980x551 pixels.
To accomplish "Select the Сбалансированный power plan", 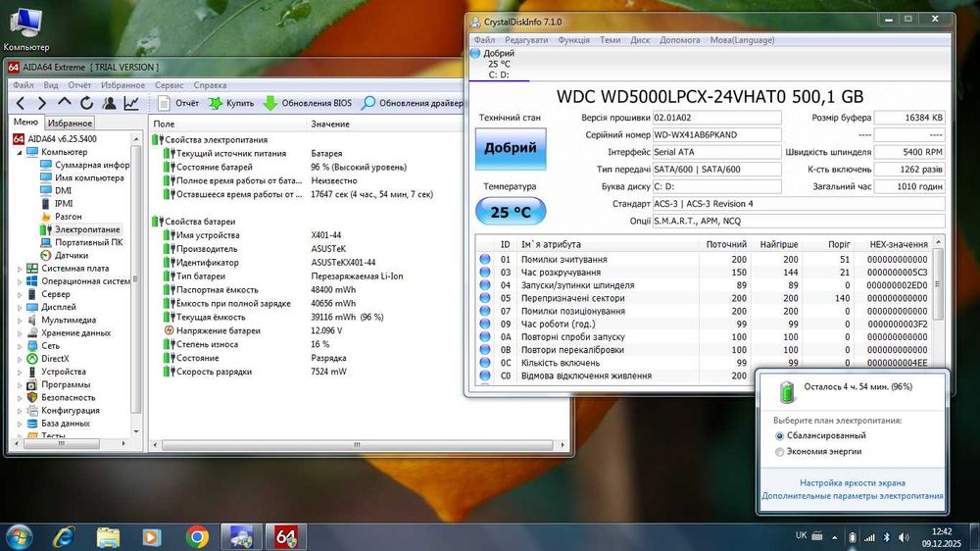I will point(820,436).
